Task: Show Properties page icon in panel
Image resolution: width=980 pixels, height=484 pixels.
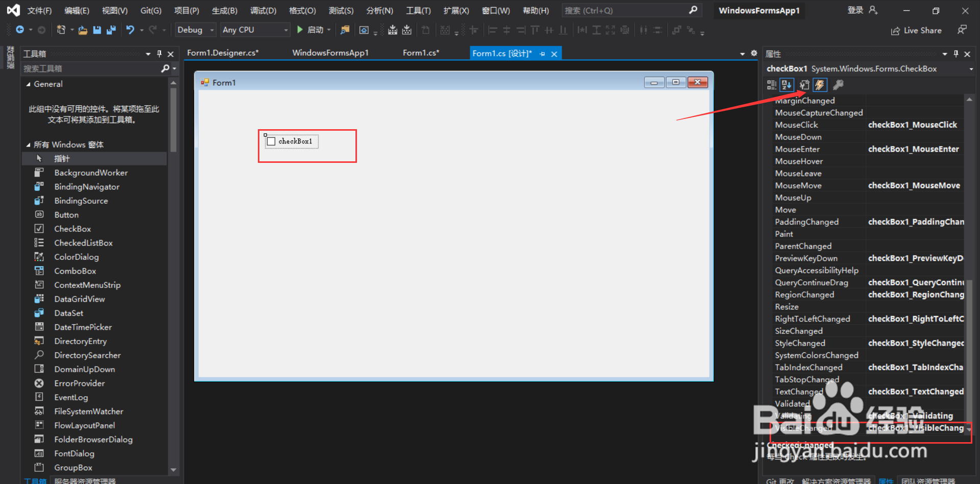Action: (804, 85)
